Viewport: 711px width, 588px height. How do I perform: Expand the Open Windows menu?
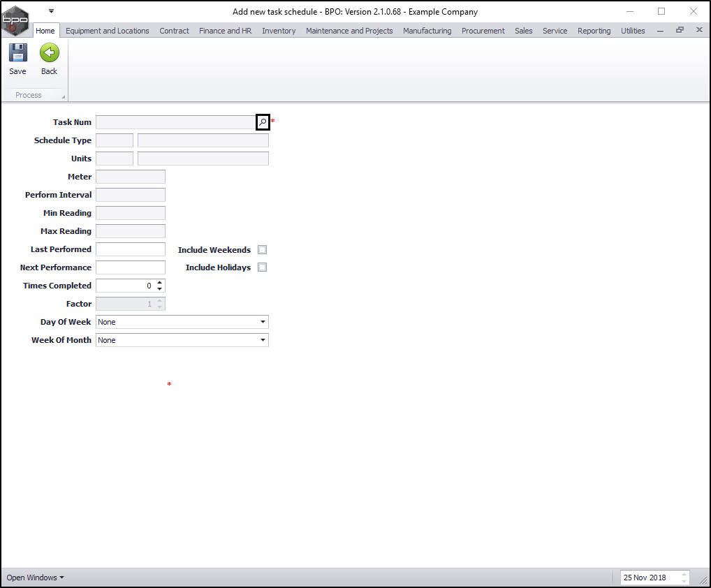[35, 578]
